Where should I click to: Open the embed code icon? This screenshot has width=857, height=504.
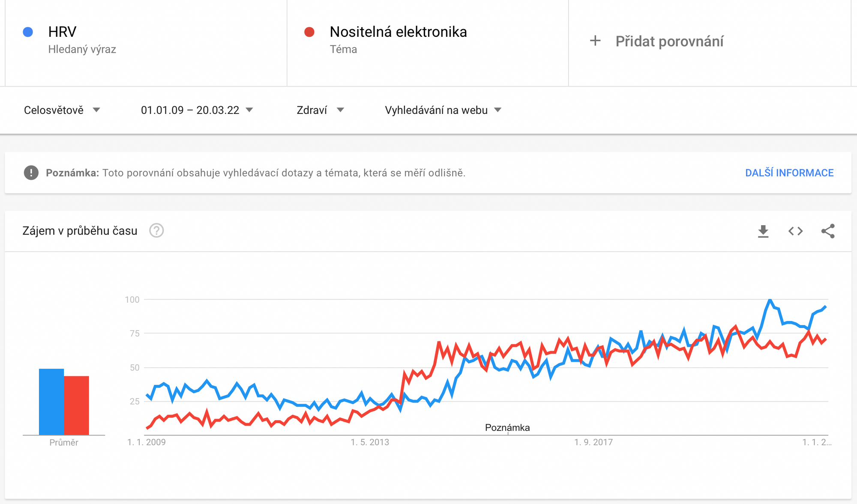pos(796,231)
